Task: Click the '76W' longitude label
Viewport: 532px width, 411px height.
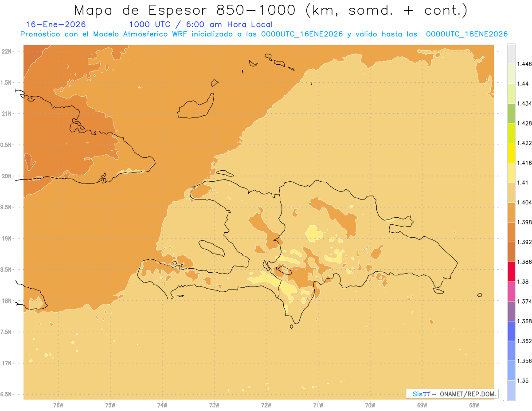Action: click(x=58, y=405)
